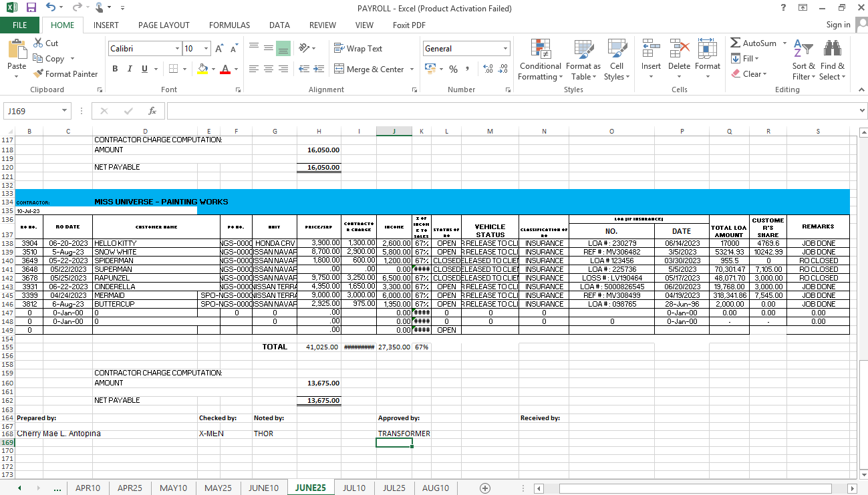Apply Comma Style number format

point(467,69)
